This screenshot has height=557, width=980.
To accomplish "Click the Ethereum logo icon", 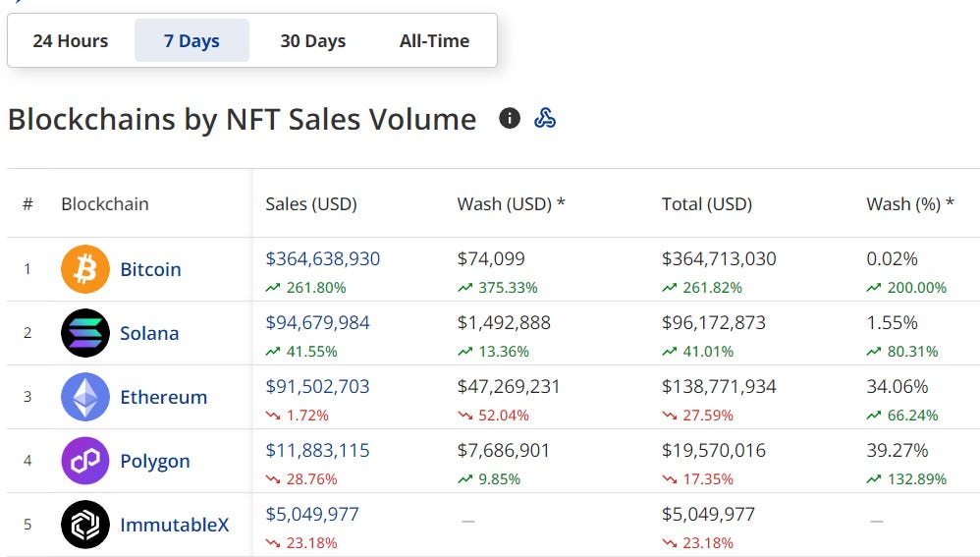I will (x=85, y=397).
